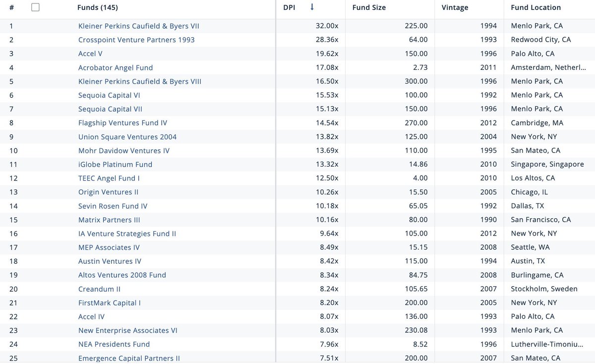This screenshot has width=595, height=364.
Task: Click the Burlingame, CA location cell
Action: point(537,275)
